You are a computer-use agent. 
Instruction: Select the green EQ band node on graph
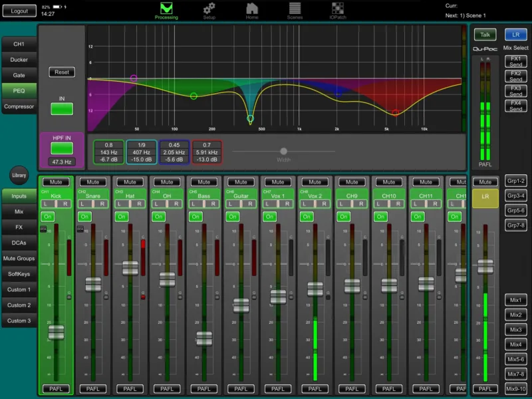tap(194, 96)
